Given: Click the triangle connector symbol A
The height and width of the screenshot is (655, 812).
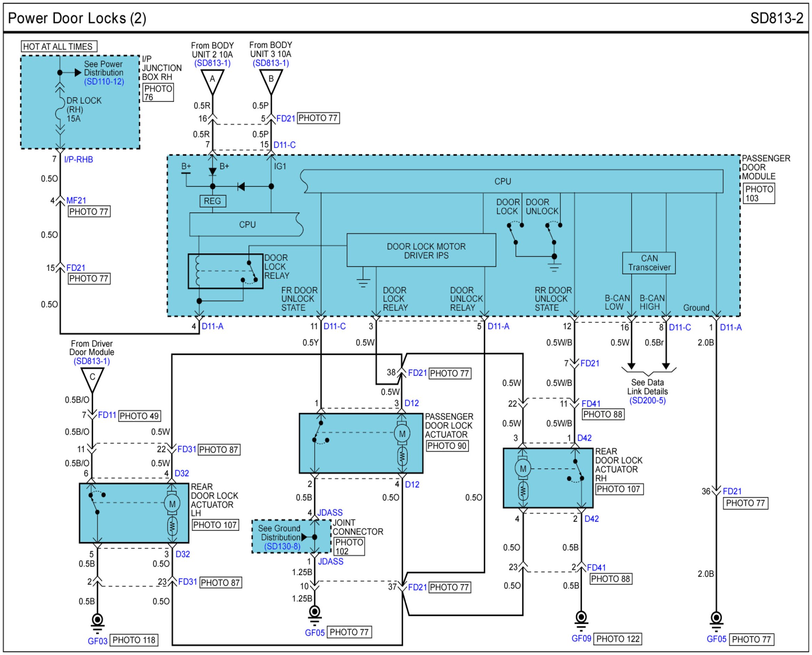Looking at the screenshot, I should [x=212, y=80].
